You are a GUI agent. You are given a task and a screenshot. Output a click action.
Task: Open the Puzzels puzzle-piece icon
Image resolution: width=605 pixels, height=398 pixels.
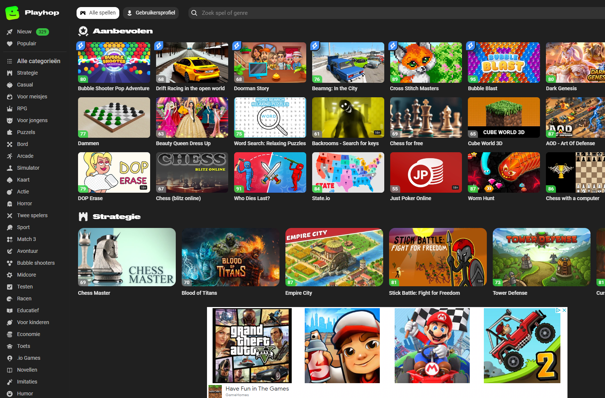10,132
